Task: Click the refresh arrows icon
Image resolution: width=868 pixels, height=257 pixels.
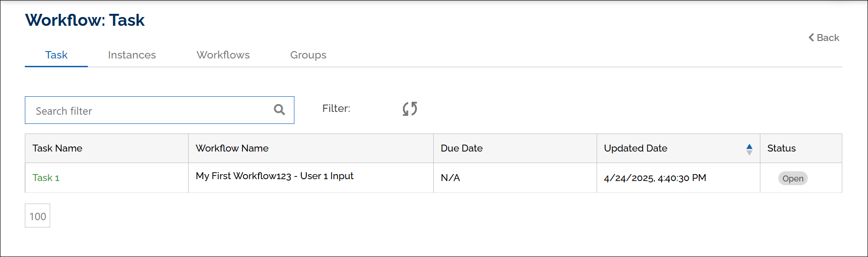Action: tap(409, 109)
